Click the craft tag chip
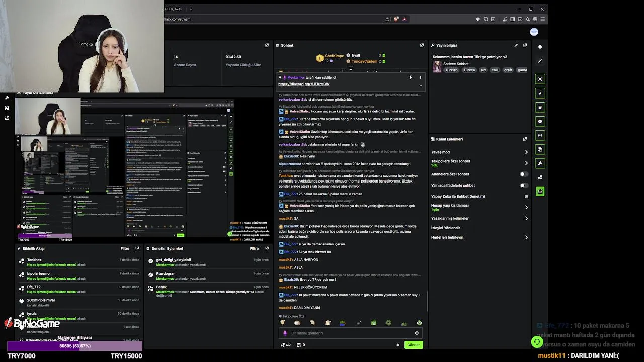Screen dimensions: 644x362 pyautogui.click(x=508, y=70)
